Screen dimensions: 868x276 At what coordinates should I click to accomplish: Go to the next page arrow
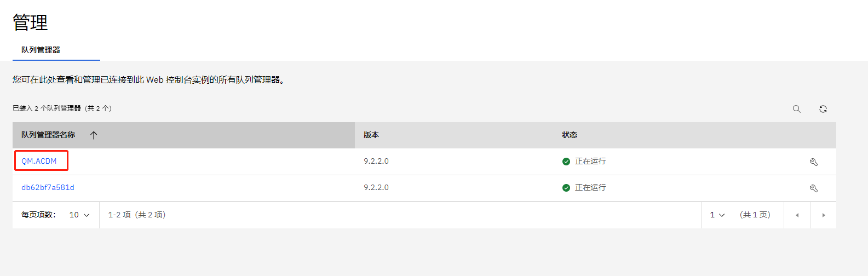tap(823, 215)
